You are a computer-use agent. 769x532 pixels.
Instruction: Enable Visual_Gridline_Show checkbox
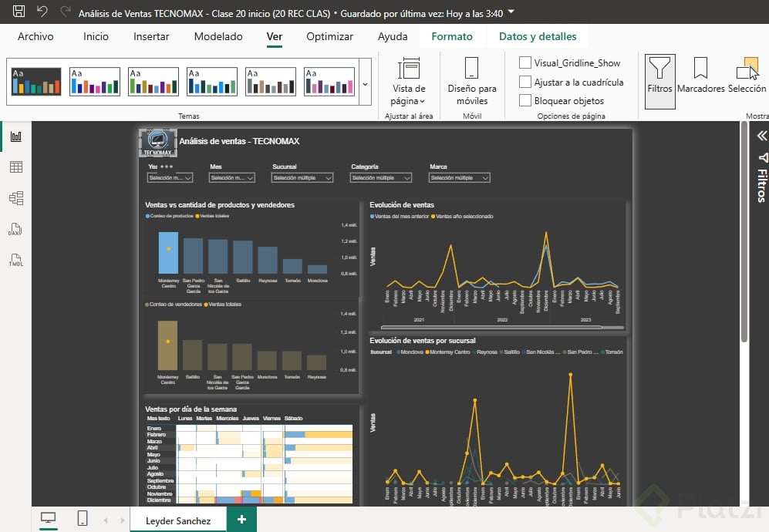coord(525,62)
